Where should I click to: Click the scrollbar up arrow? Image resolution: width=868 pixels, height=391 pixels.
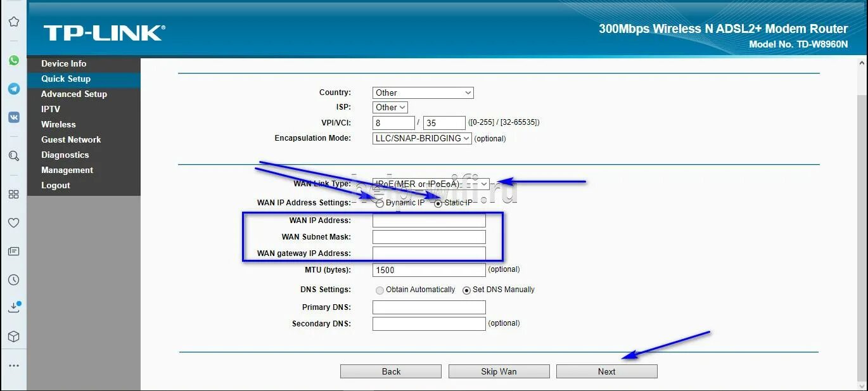862,64
